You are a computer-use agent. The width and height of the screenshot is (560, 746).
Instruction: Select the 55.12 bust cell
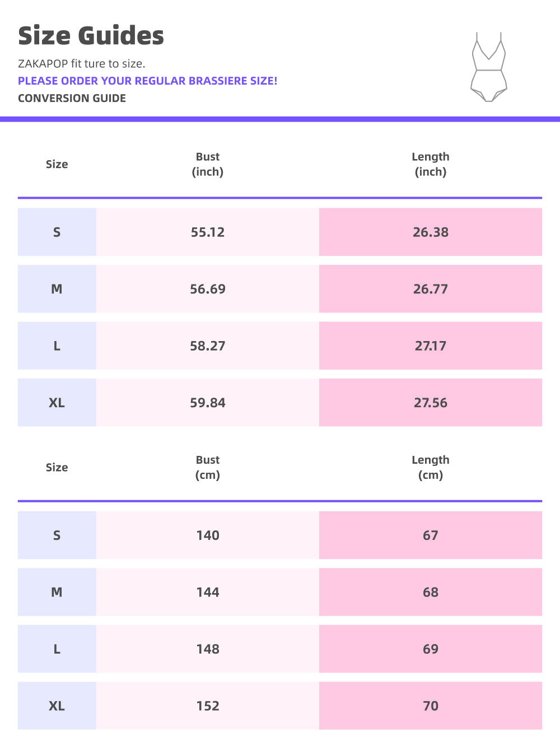(208, 232)
